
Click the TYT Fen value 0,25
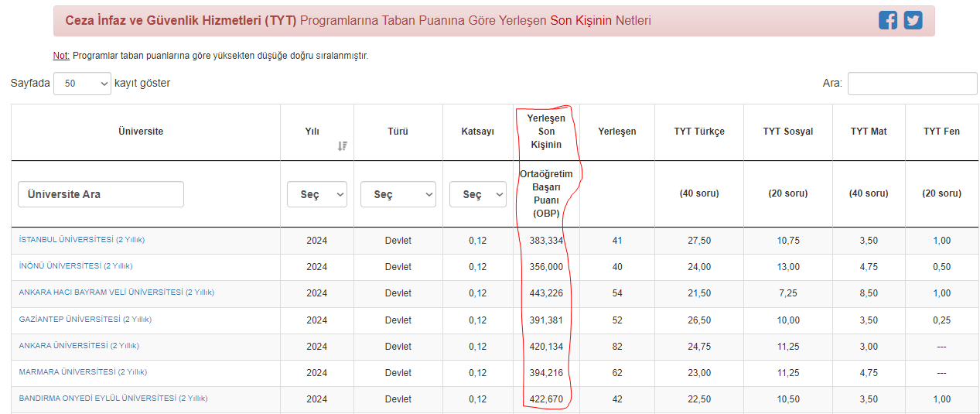(941, 320)
